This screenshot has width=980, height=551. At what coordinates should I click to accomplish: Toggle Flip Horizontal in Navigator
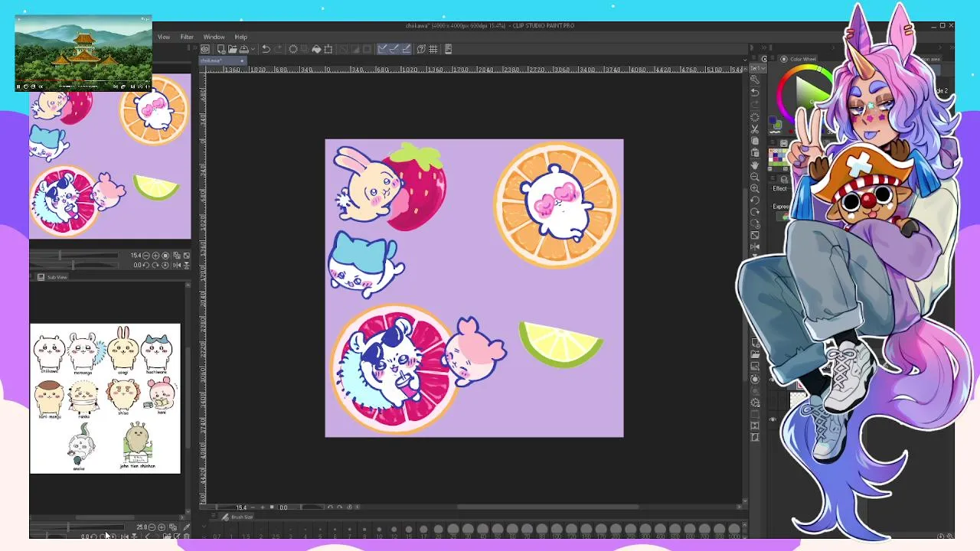point(177,265)
